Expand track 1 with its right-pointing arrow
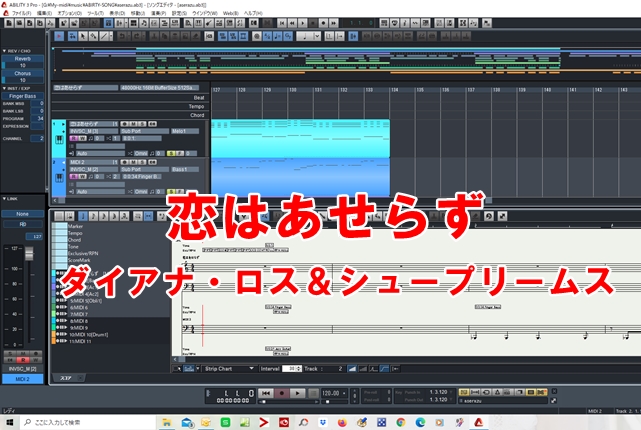The image size is (641, 430). click(x=63, y=123)
